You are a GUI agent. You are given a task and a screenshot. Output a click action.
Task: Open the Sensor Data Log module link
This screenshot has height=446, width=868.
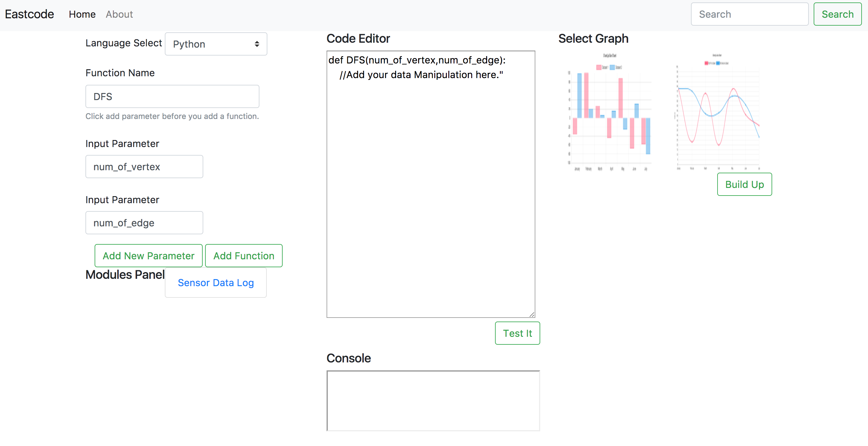(216, 282)
